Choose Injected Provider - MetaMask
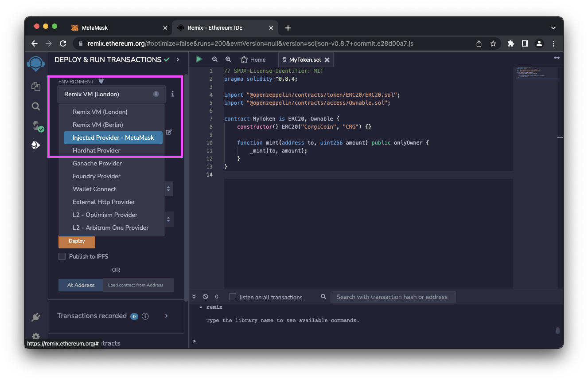 tap(113, 137)
